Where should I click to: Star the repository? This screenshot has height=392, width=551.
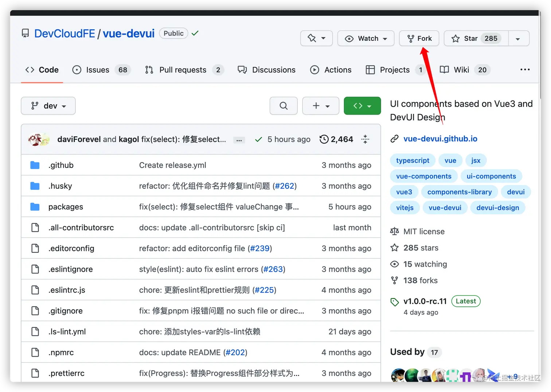point(476,38)
